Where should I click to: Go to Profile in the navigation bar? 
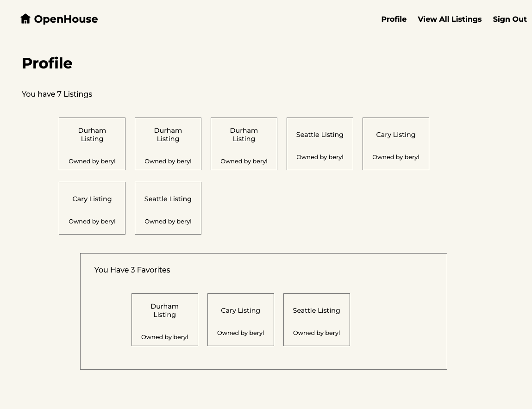click(394, 19)
